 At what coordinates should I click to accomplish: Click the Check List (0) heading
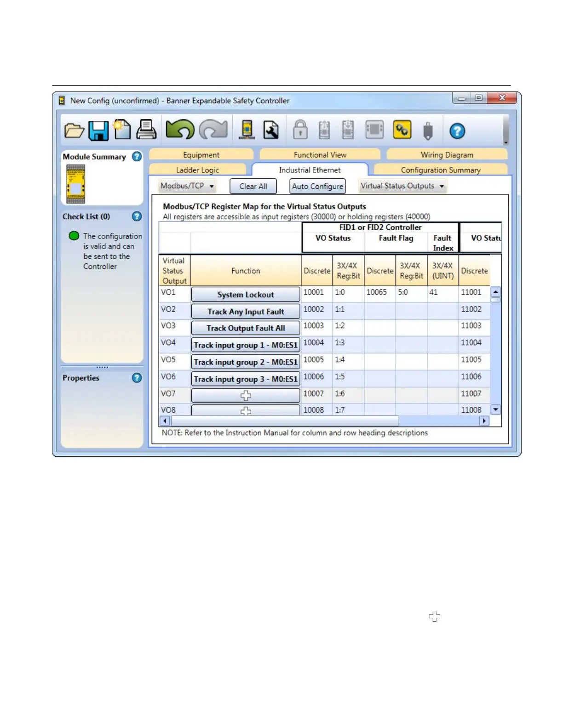[86, 216]
